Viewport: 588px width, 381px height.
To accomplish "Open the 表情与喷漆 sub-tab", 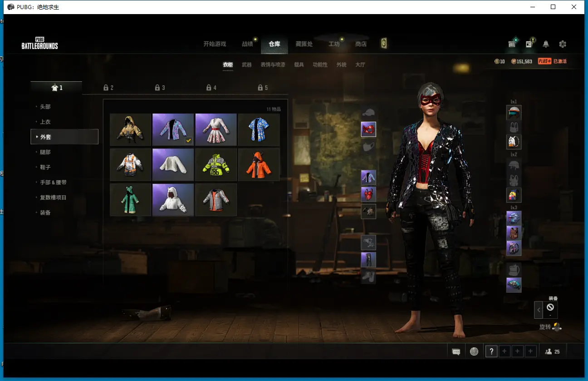I will 273,65.
